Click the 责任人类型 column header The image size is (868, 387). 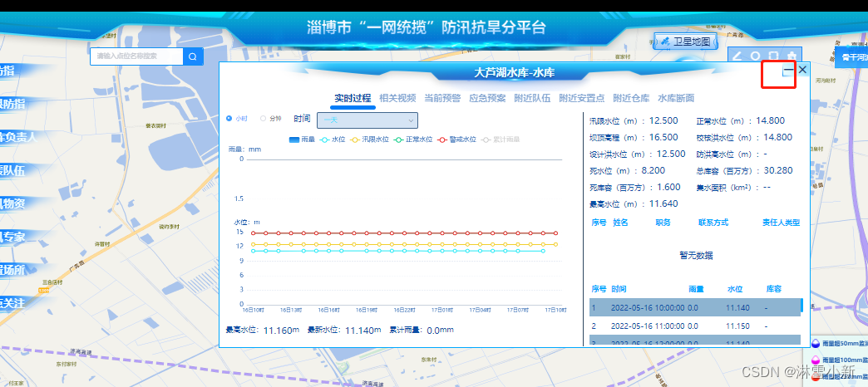(781, 223)
